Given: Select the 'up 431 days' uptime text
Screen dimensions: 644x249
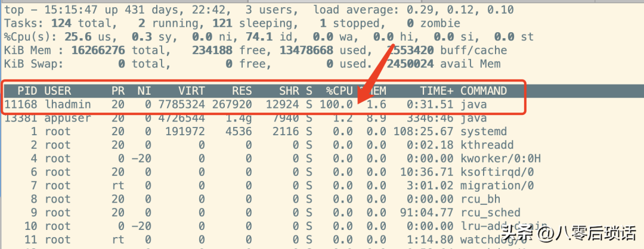Looking at the screenshot, I should click(x=138, y=10).
